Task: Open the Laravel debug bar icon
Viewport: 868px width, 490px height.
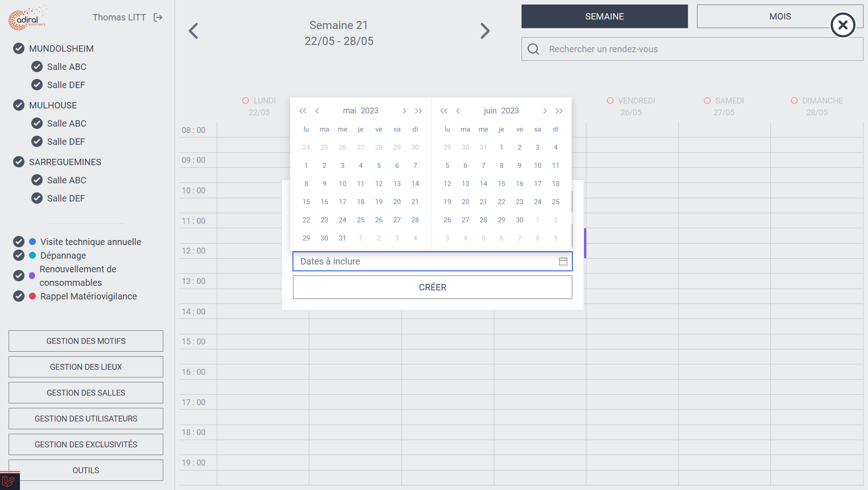Action: point(9,481)
